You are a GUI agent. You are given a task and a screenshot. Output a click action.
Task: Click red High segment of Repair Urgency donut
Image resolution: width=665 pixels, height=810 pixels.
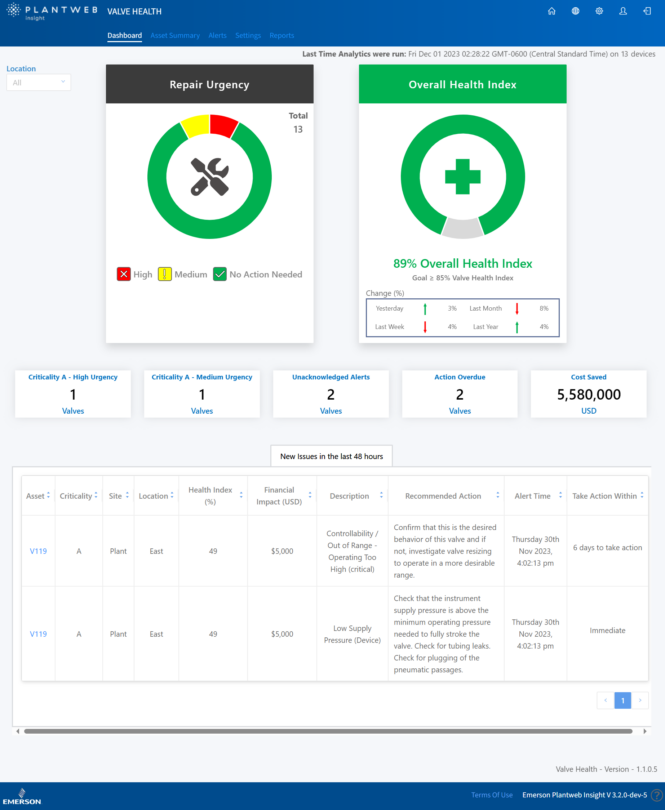click(223, 126)
